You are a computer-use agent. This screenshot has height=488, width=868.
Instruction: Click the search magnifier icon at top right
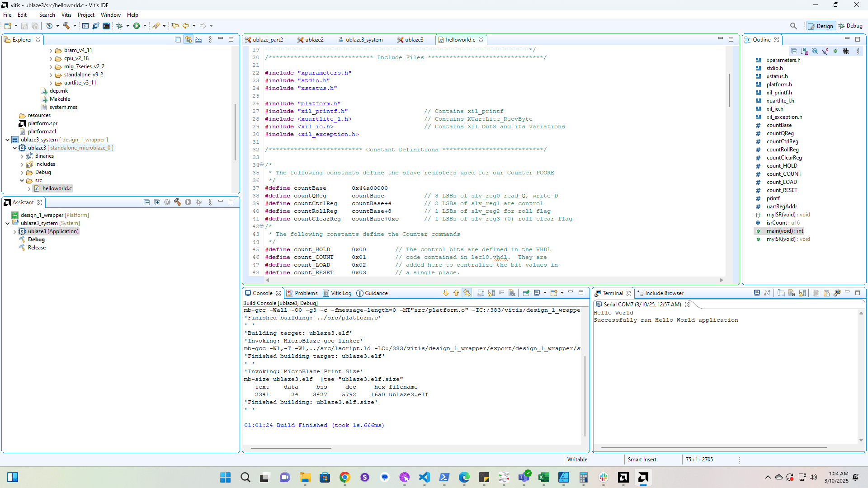(793, 26)
